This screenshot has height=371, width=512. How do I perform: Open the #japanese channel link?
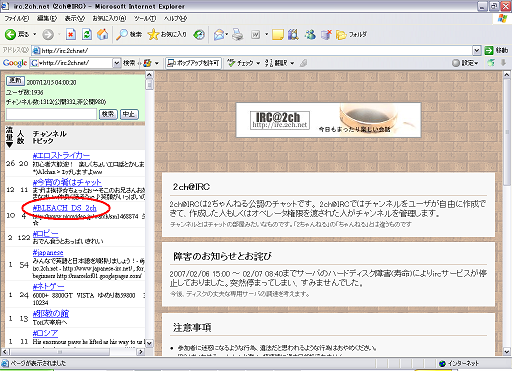coord(48,253)
